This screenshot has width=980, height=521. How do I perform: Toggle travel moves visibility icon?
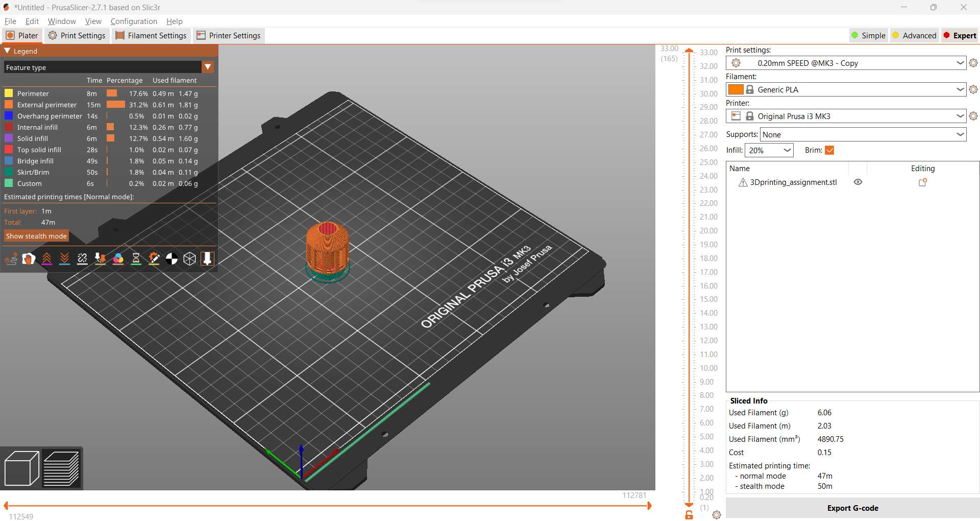pos(11,259)
